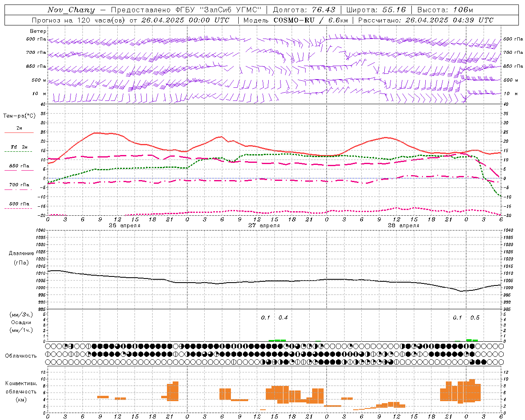Click the 'Ветер' wind panel label
The image size is (525, 420).
(x=38, y=31)
